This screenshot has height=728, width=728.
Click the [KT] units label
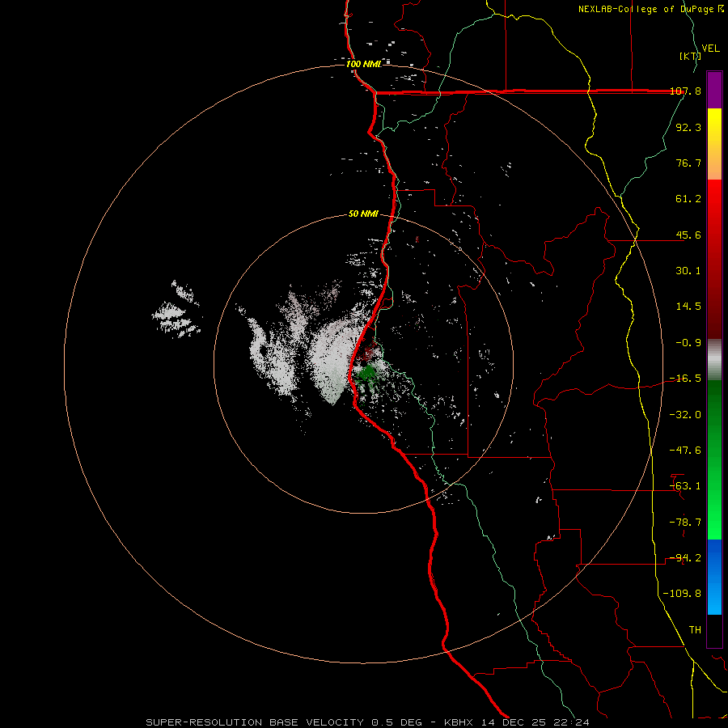click(690, 56)
